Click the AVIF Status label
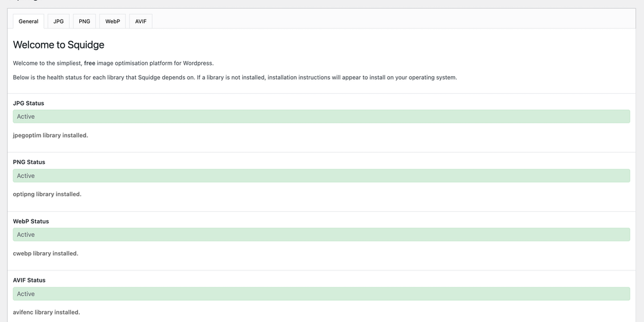 point(29,280)
